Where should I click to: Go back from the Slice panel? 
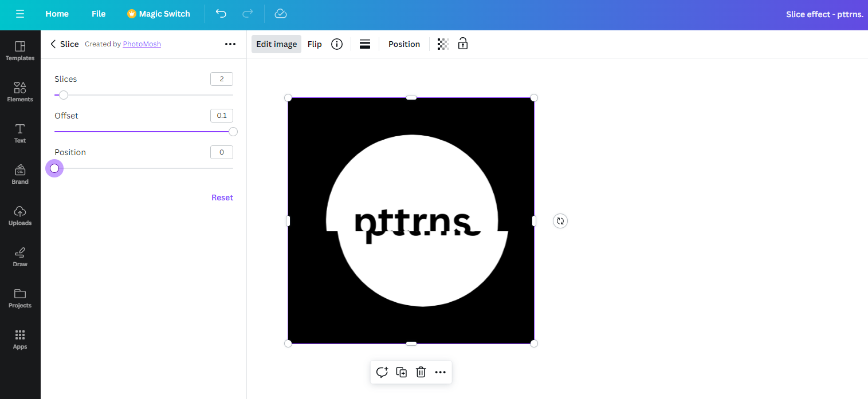point(53,44)
